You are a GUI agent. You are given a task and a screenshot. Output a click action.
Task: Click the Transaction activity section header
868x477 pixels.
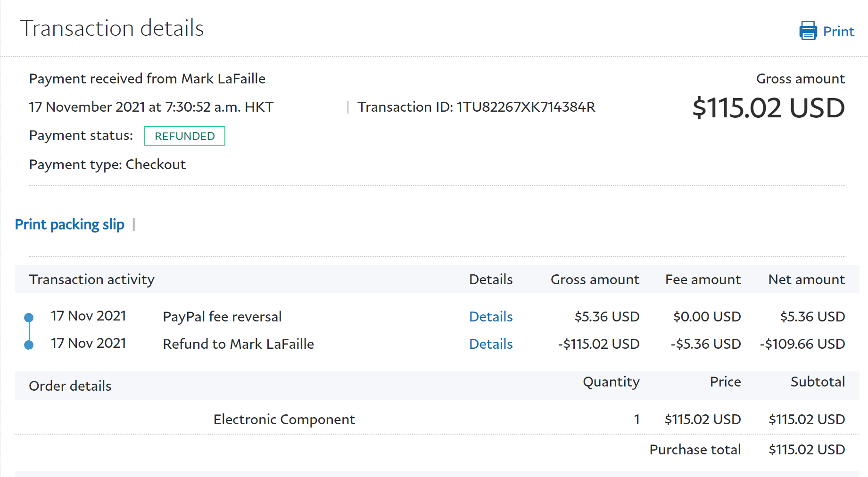[x=91, y=280]
